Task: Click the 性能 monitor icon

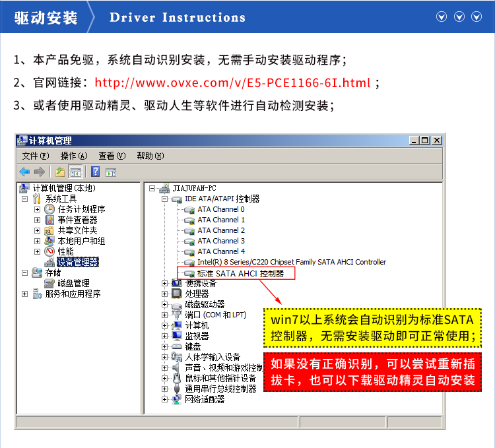Action: point(49,251)
